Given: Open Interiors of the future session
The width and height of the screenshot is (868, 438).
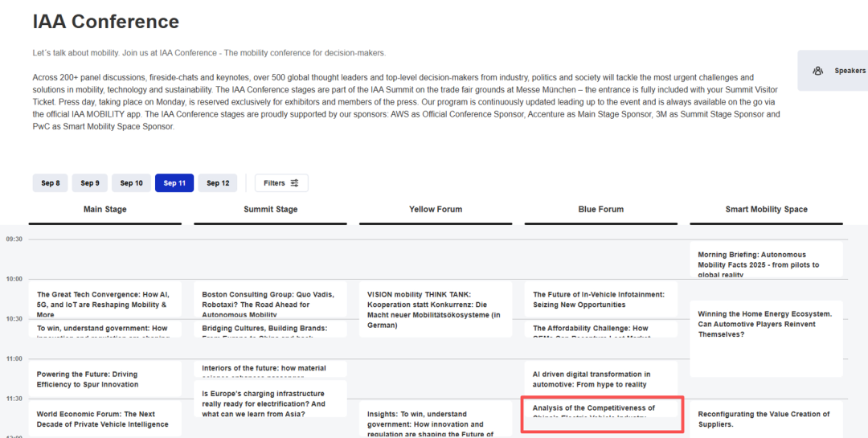Looking at the screenshot, I should pos(271,369).
